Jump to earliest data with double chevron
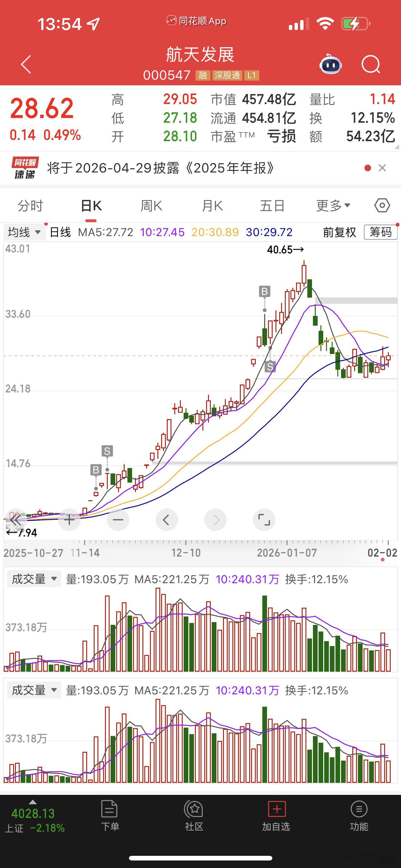This screenshot has height=868, width=401. (16, 520)
